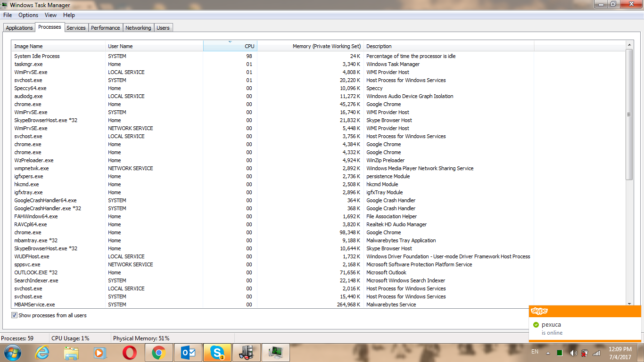This screenshot has width=644, height=362.
Task: Open Skype from the taskbar
Action: (217, 353)
